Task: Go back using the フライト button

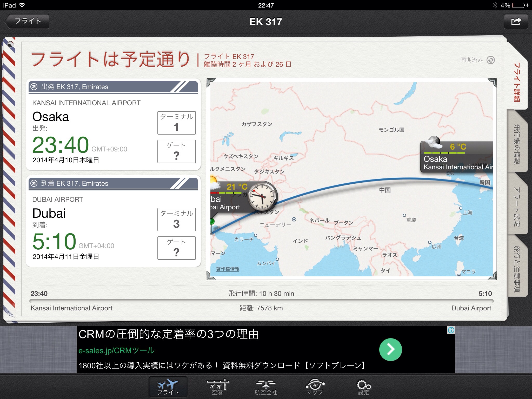Action: point(27,21)
